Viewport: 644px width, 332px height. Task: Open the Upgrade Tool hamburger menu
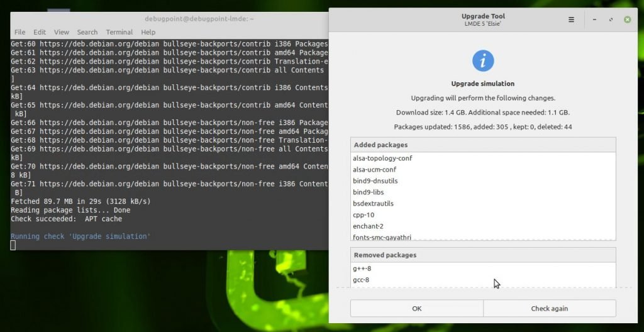point(571,19)
